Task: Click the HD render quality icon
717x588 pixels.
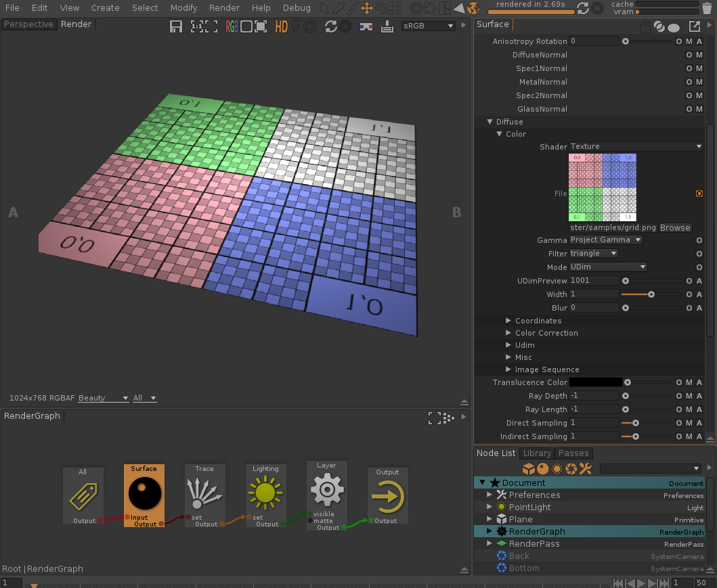Action: coord(281,26)
